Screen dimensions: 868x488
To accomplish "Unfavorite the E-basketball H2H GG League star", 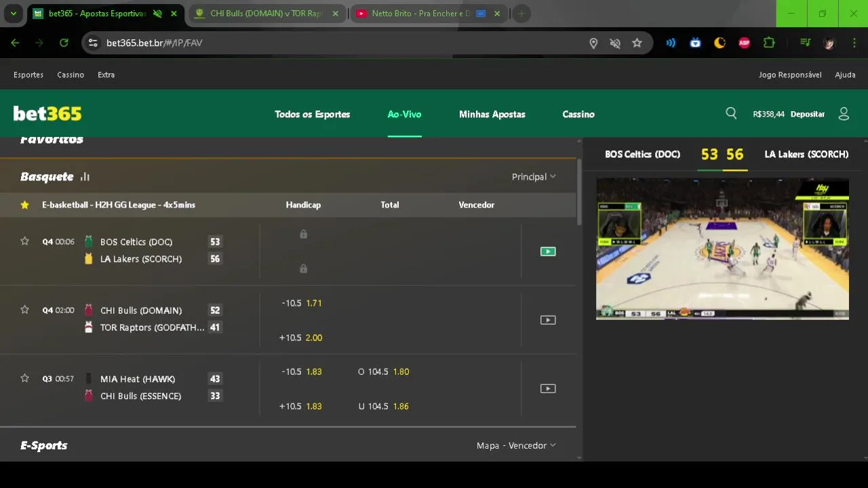I will 25,205.
